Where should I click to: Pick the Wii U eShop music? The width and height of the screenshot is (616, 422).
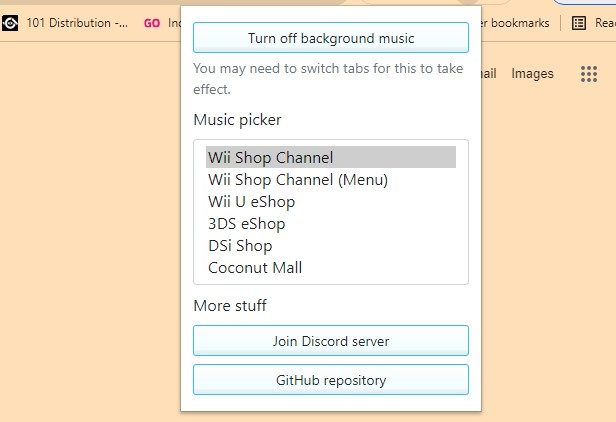[x=331, y=202]
